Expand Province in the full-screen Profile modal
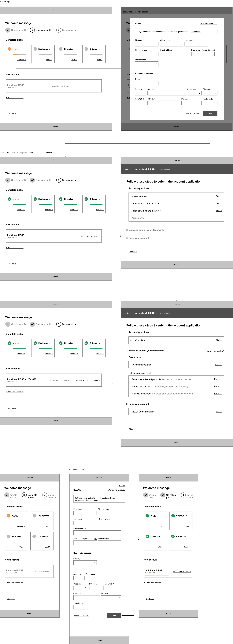This screenshot has height=644, width=233. [111, 598]
